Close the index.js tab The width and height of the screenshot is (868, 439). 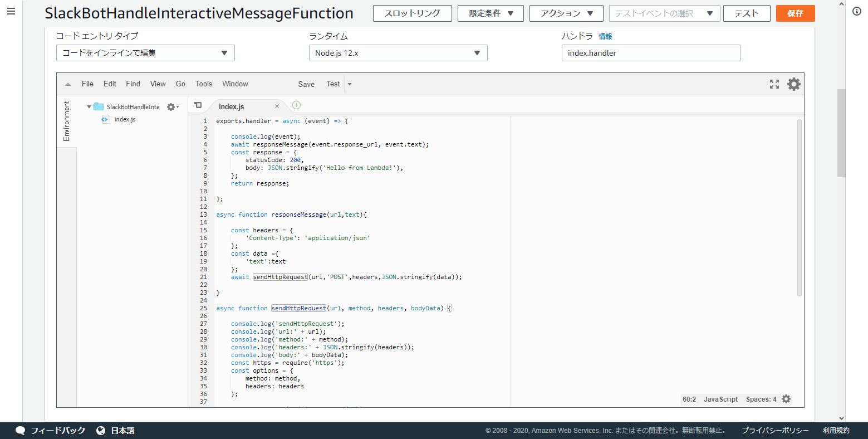[277, 106]
